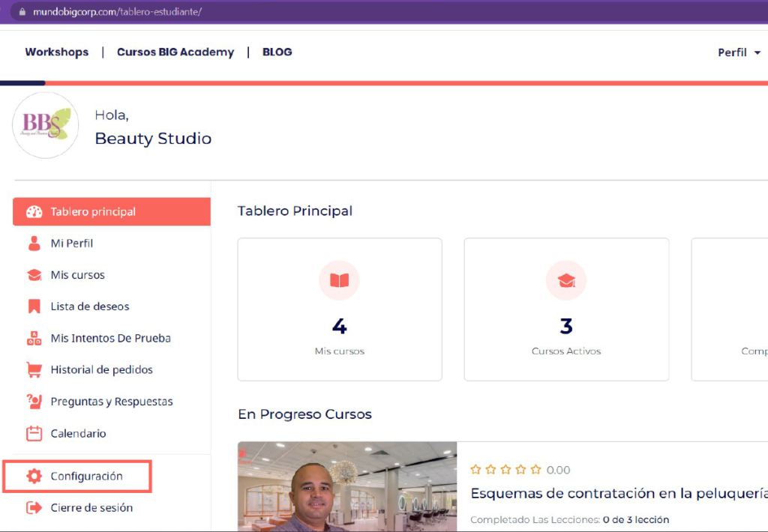768x532 pixels.
Task: Click the Tablero Principal heading
Action: [295, 211]
